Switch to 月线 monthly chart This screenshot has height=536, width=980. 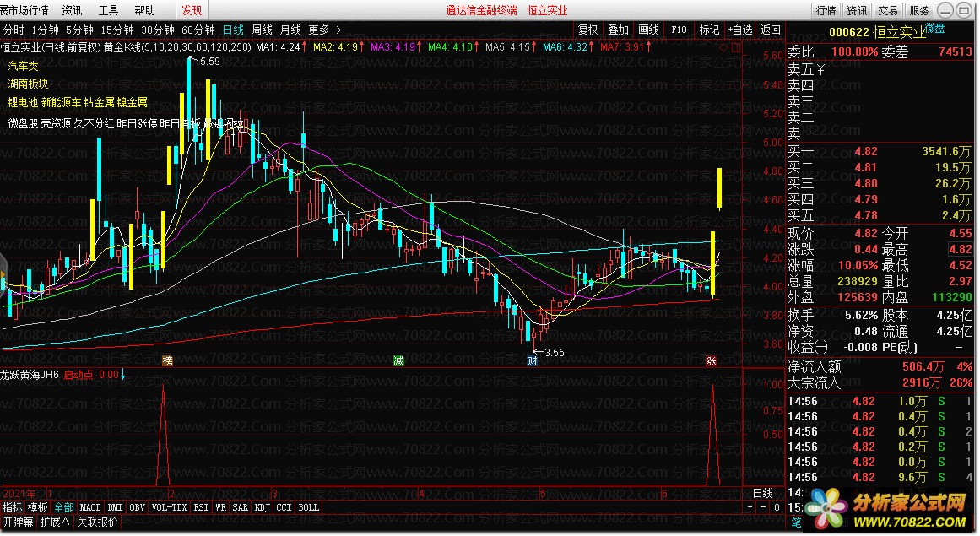pyautogui.click(x=290, y=30)
